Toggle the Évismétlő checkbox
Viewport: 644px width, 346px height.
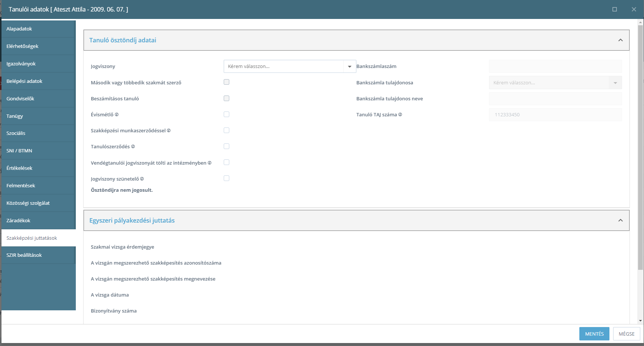226,114
